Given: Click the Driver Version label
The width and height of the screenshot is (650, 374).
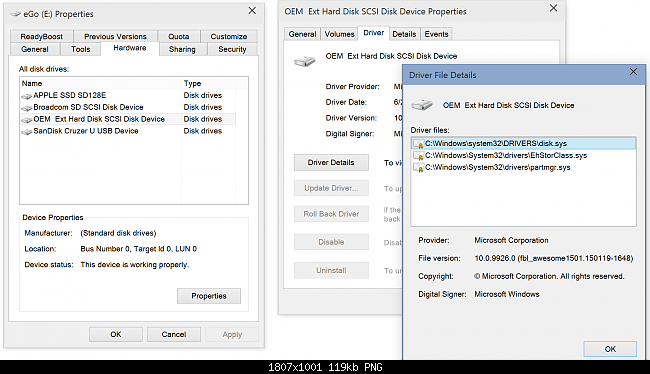Looking at the screenshot, I should 351,118.
